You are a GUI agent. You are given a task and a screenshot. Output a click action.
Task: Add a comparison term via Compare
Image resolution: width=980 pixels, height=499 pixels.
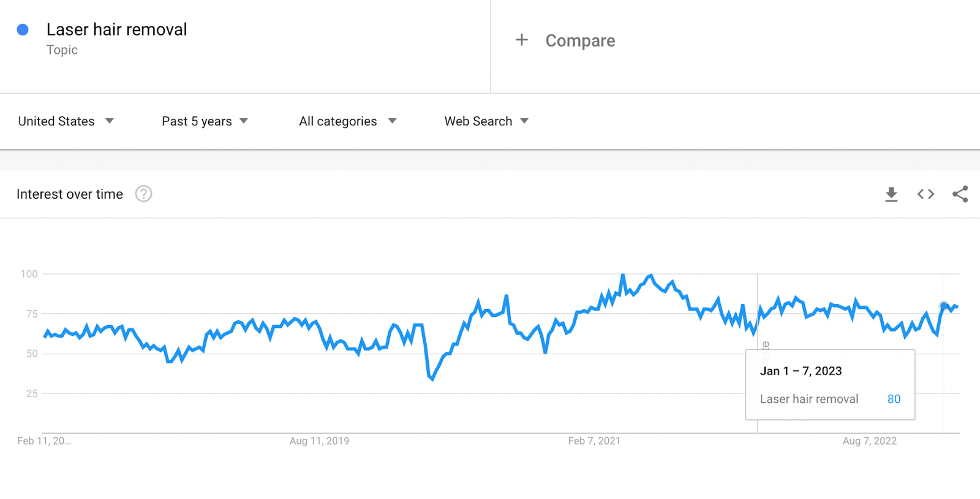579,40
